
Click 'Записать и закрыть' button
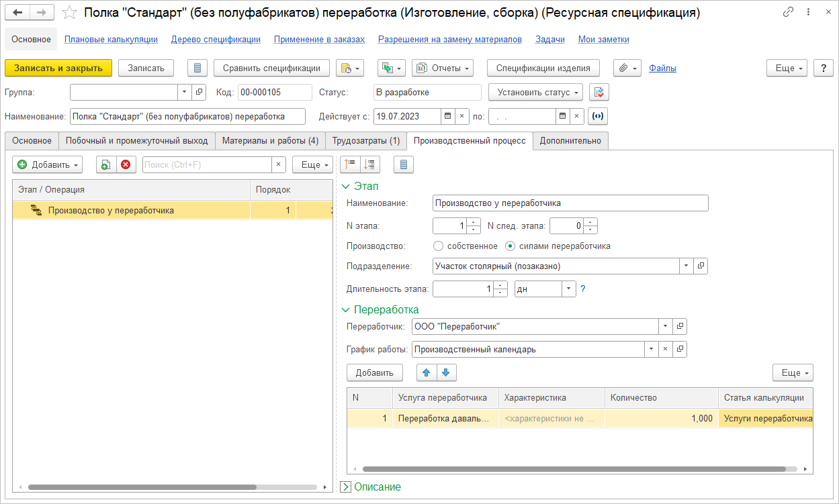tap(58, 68)
